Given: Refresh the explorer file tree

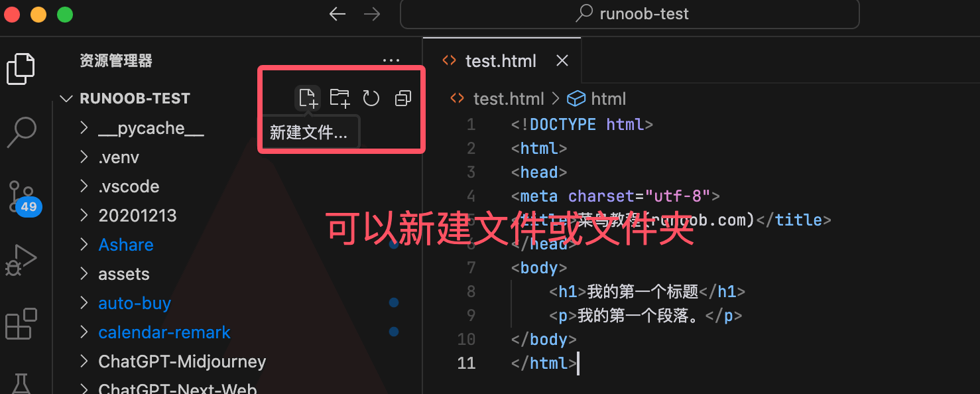Looking at the screenshot, I should (371, 98).
